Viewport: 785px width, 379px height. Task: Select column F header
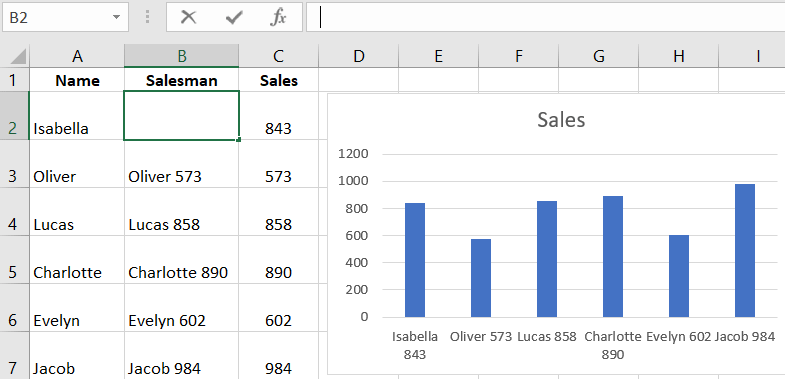[519, 56]
